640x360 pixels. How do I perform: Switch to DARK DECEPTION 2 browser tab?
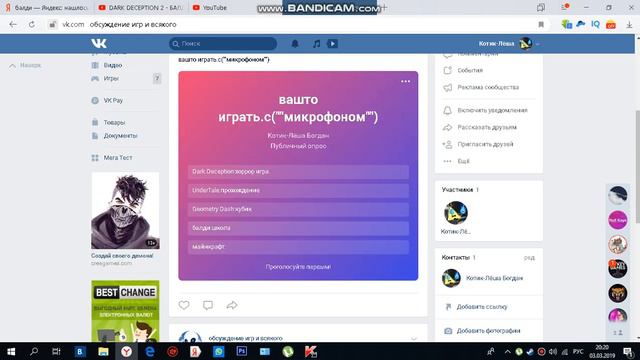(x=141, y=7)
